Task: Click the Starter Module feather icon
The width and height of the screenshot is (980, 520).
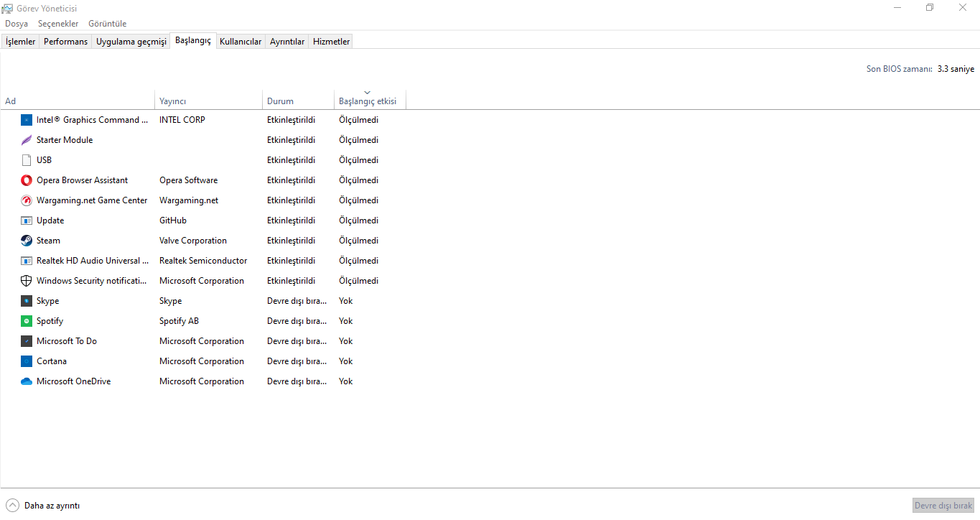Action: (x=27, y=140)
